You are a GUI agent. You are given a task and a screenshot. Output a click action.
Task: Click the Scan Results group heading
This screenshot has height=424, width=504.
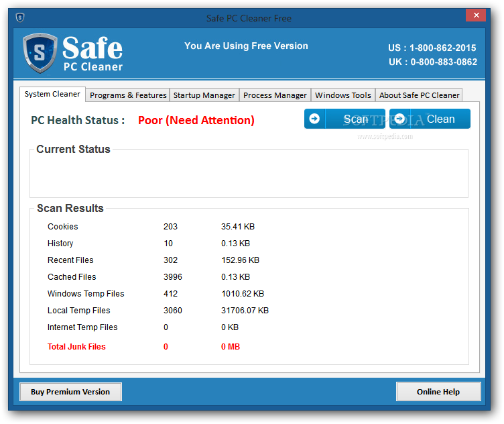[70, 208]
